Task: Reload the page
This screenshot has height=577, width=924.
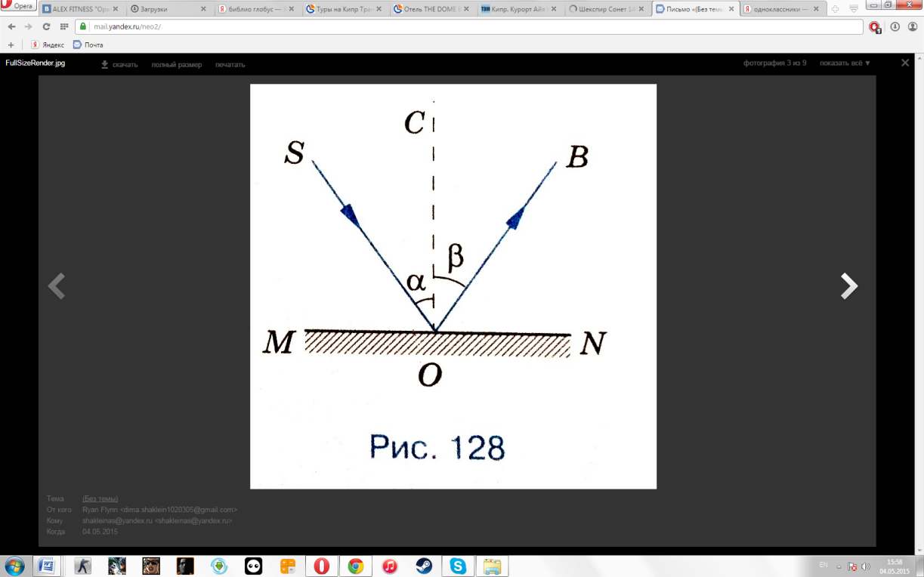Action: click(47, 26)
